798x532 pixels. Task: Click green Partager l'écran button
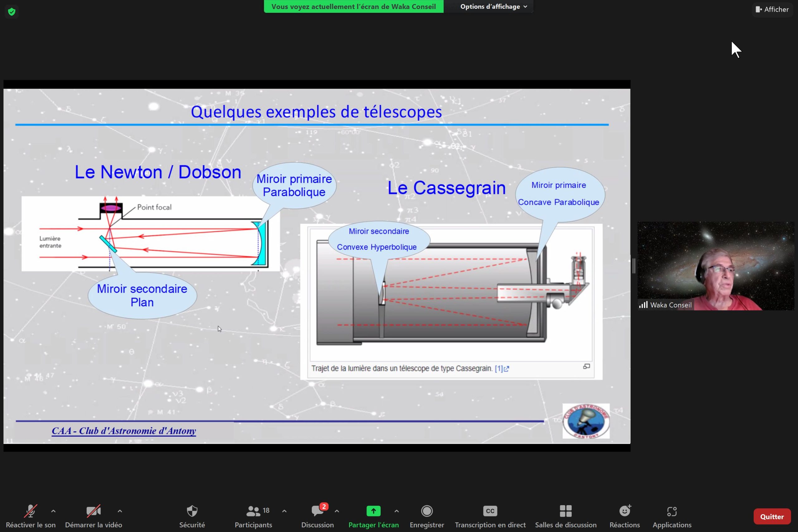(373, 516)
